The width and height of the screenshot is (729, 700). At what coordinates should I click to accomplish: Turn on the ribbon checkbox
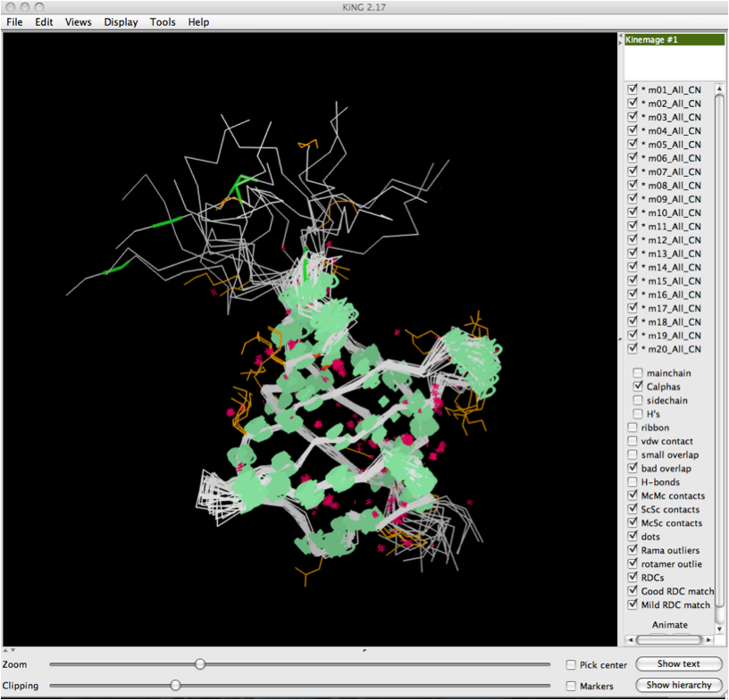tap(633, 428)
